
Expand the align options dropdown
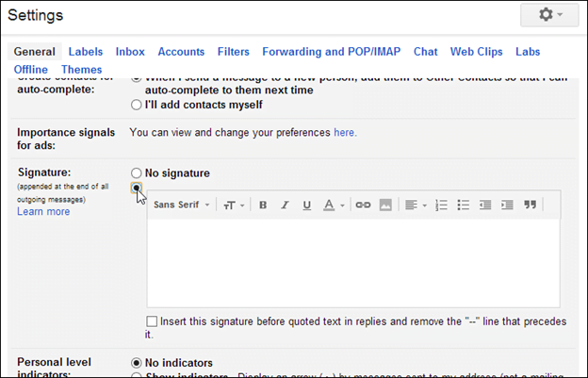tap(416, 205)
